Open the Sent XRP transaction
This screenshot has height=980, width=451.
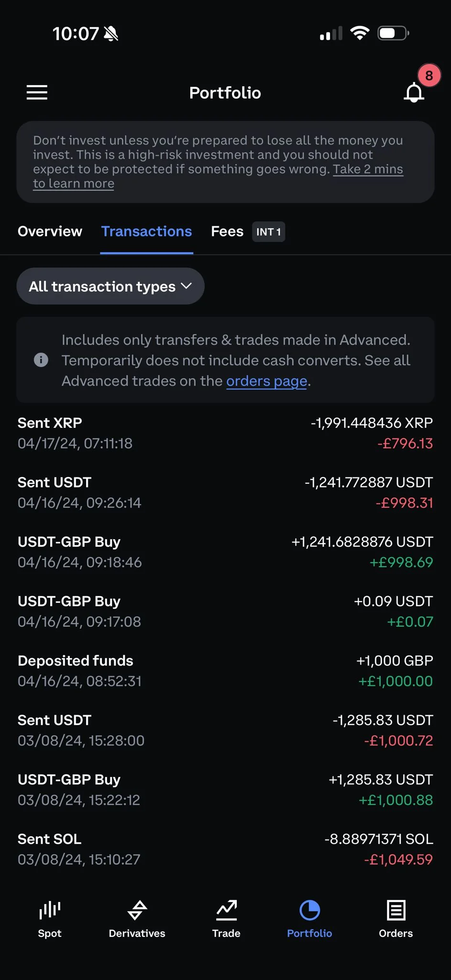coord(225,433)
